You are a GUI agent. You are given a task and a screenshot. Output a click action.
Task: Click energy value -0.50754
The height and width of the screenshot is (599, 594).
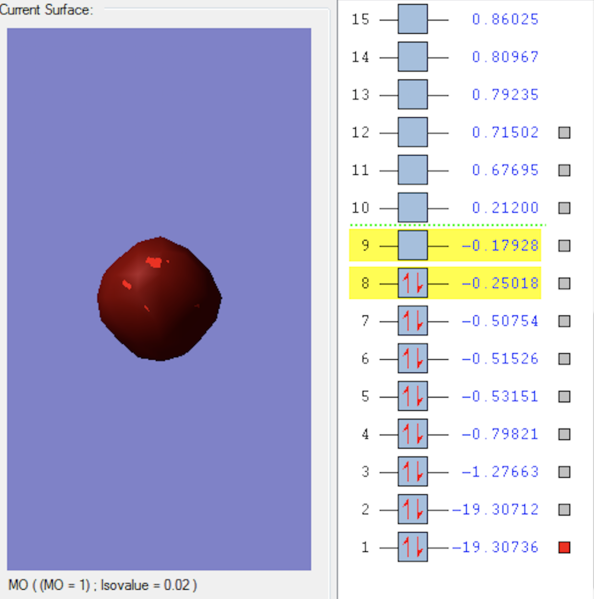pyautogui.click(x=500, y=321)
